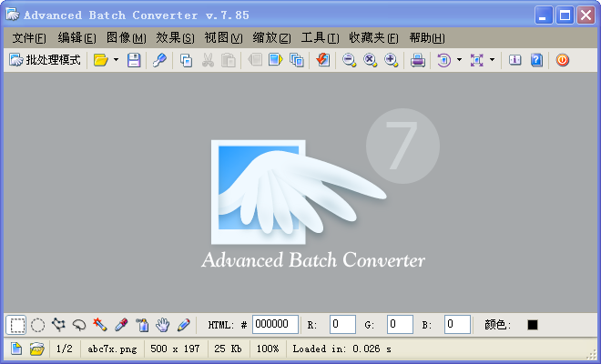Image resolution: width=601 pixels, height=364 pixels.
Task: Select the hand pan tool
Action: point(163,325)
